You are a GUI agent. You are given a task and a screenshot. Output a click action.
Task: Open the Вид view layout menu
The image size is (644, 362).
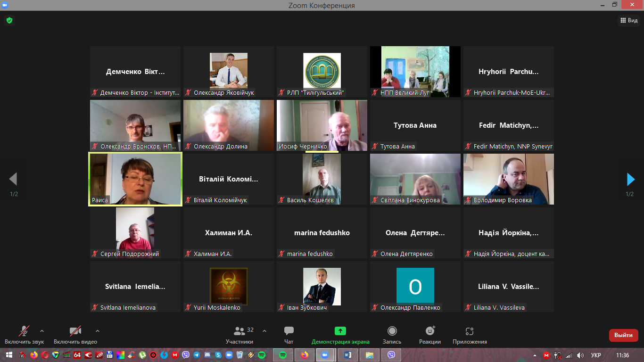[x=628, y=20]
